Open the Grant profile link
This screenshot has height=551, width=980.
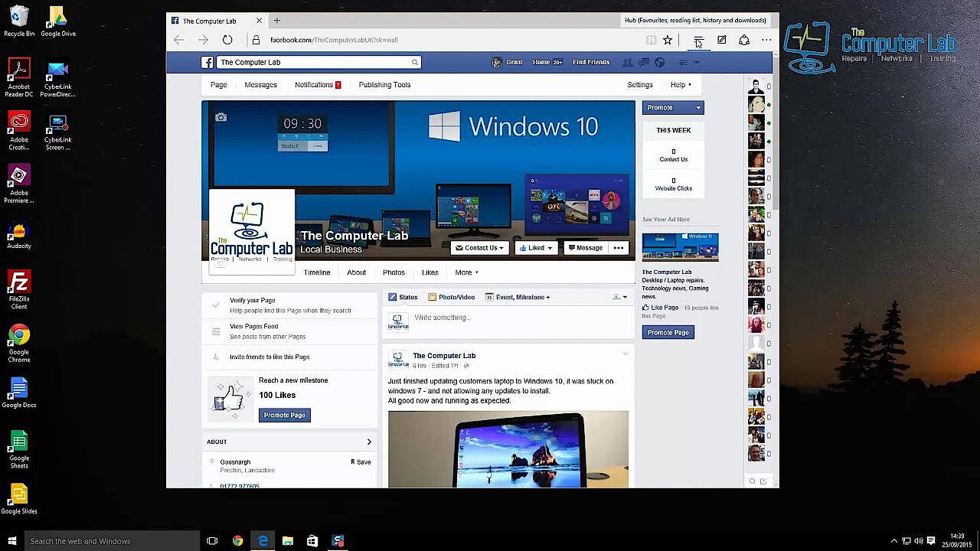click(x=507, y=62)
